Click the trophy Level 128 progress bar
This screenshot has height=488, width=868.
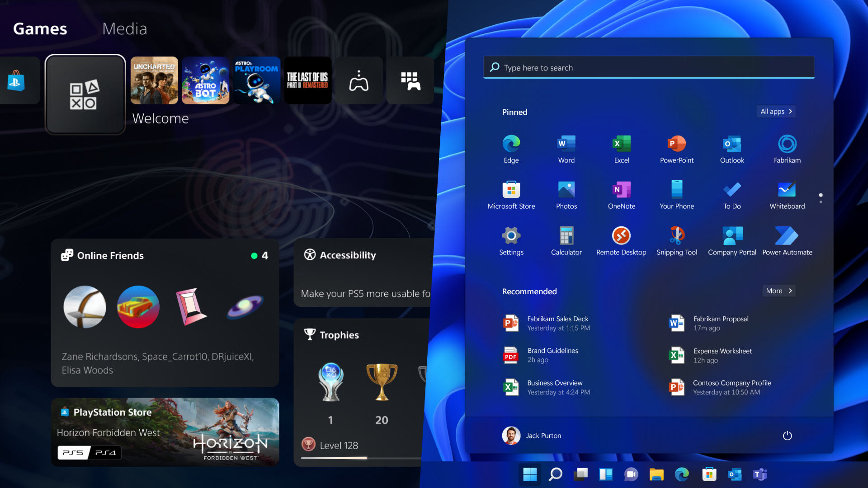(x=361, y=458)
